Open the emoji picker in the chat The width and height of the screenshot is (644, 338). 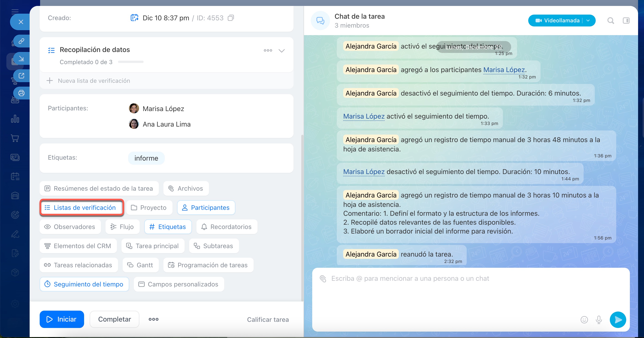pos(585,320)
